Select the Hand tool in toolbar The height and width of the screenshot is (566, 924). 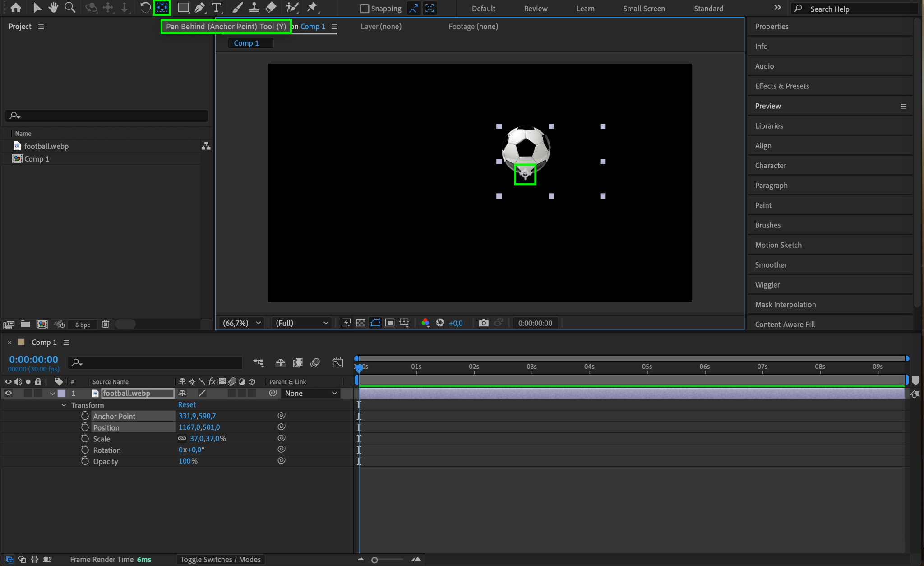pyautogui.click(x=53, y=7)
